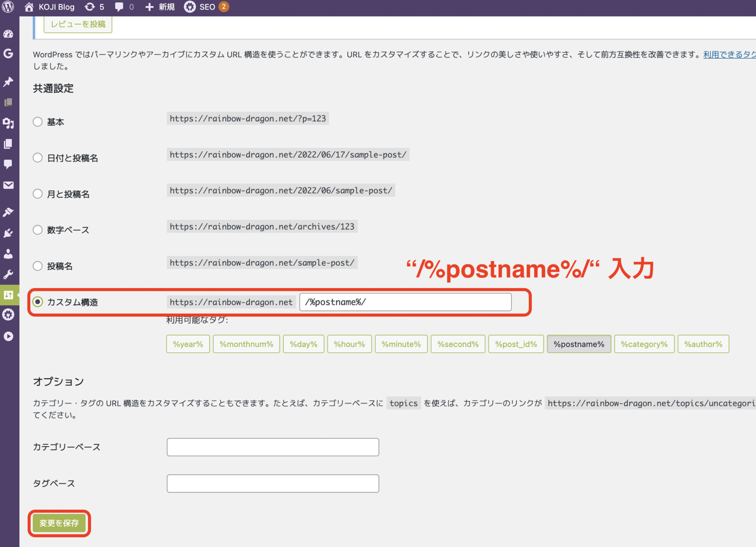The image size is (756, 547).
Task: Insert the %author% tag
Action: point(703,344)
